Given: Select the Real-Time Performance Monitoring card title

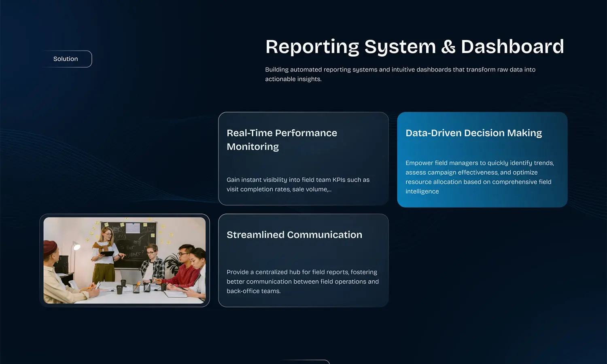Looking at the screenshot, I should (x=282, y=140).
